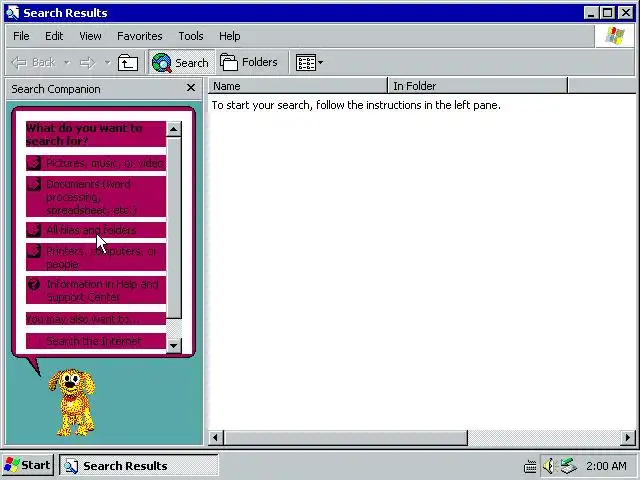Select Search the Internet option
Screen dimensions: 640x480
(96, 341)
